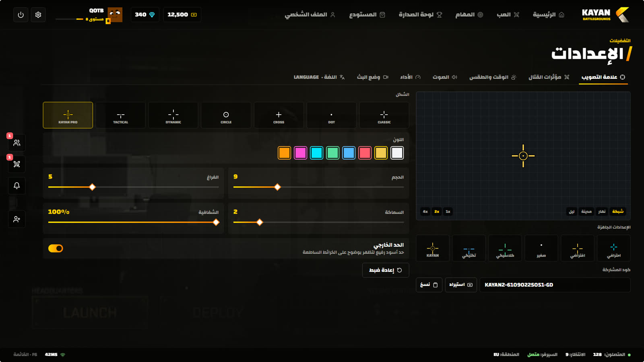Apply the احترافي preset crosshair

point(614,248)
